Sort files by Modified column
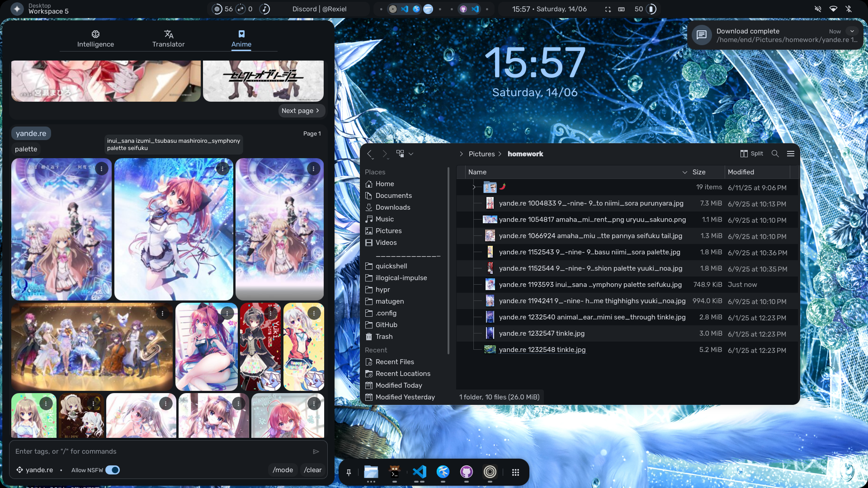Viewport: 868px width, 488px height. tap(757, 172)
